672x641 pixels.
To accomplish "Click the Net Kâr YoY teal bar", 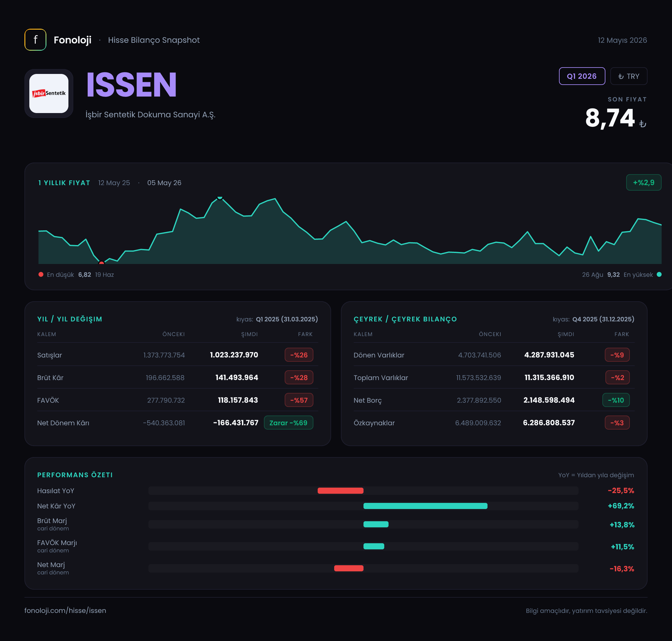I will point(425,506).
